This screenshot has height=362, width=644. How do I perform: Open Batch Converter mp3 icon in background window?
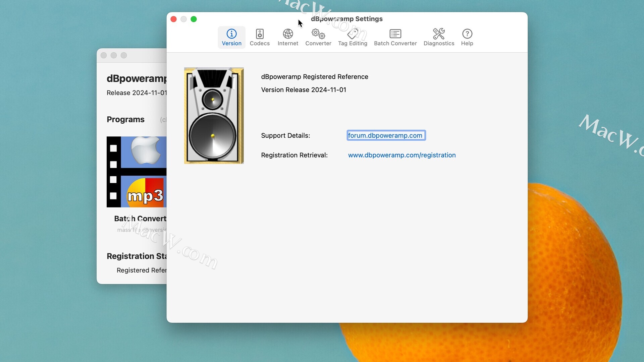[x=137, y=172]
